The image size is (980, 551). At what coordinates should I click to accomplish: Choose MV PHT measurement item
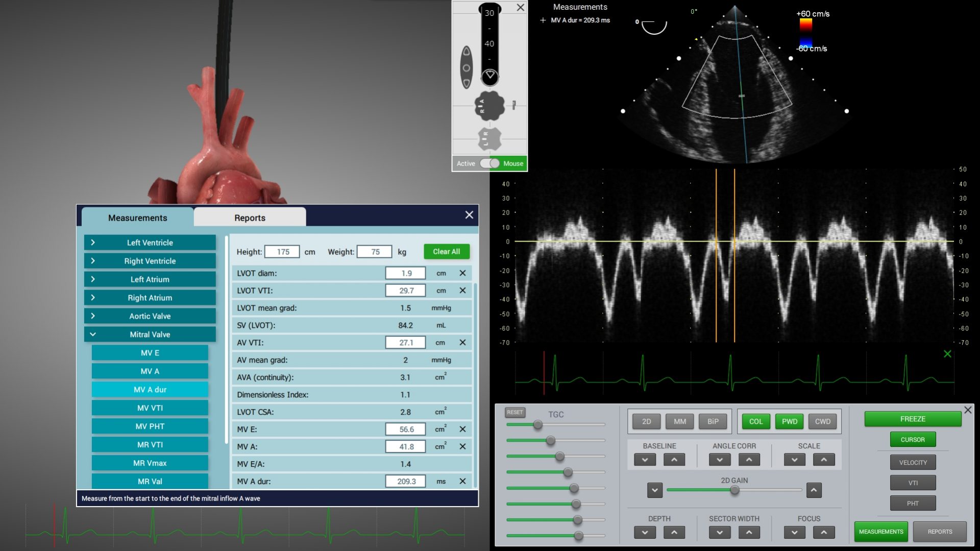click(150, 426)
